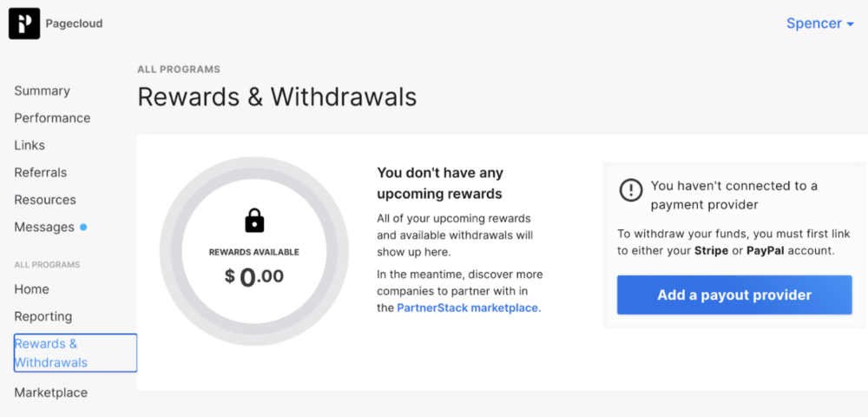Click the blue unread dot beside Messages
The height and width of the screenshot is (417, 868).
click(x=83, y=227)
